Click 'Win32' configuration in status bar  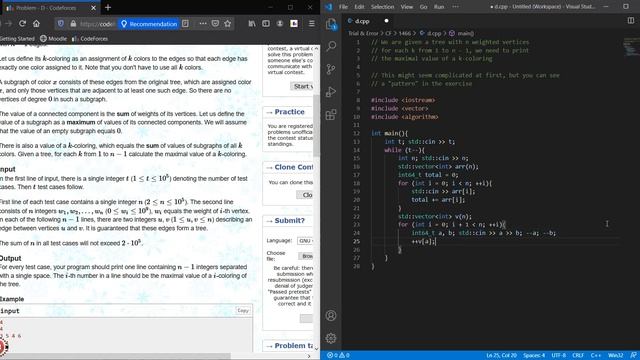click(616, 355)
